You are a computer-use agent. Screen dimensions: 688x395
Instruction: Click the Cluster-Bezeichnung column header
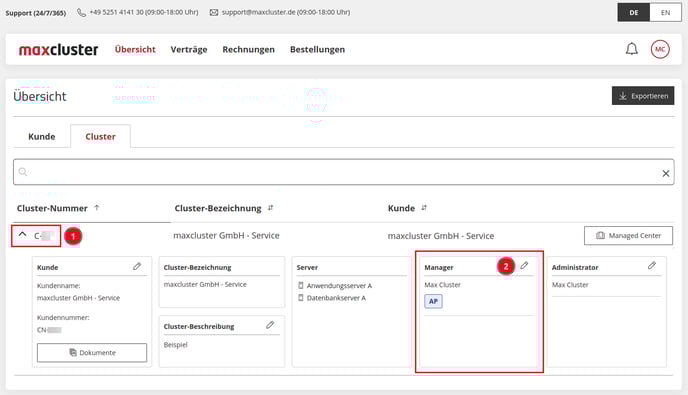218,208
